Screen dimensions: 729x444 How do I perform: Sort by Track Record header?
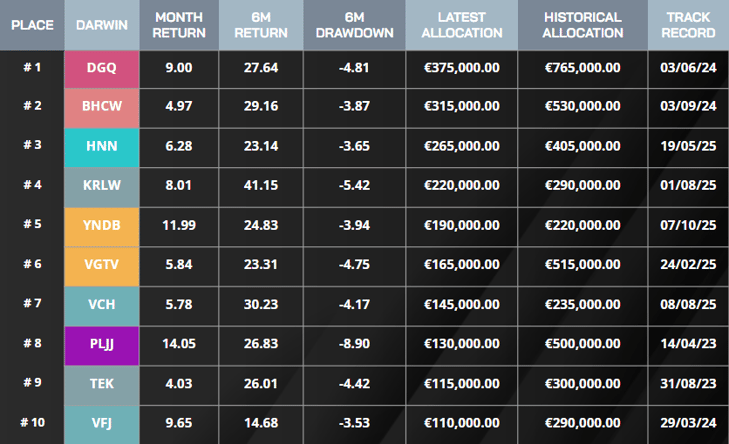coord(689,25)
